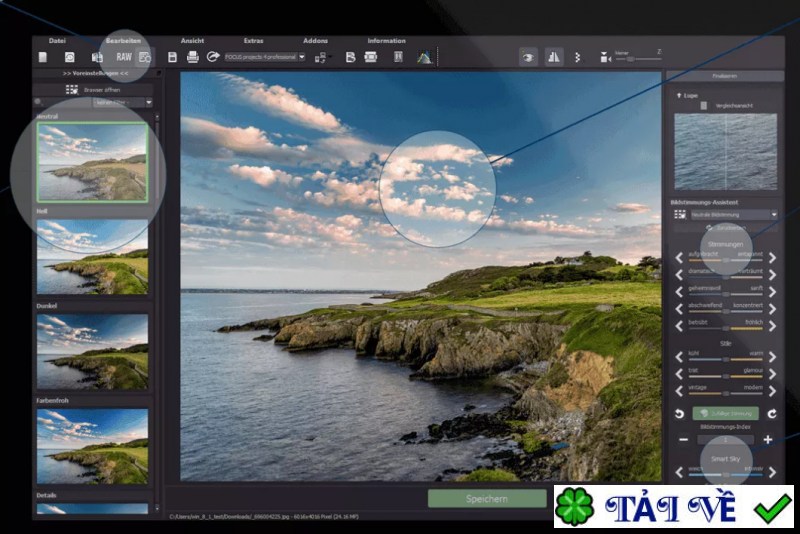Toggle the Vergleichsansicht comparison view
This screenshot has width=800, height=534.
tap(703, 105)
